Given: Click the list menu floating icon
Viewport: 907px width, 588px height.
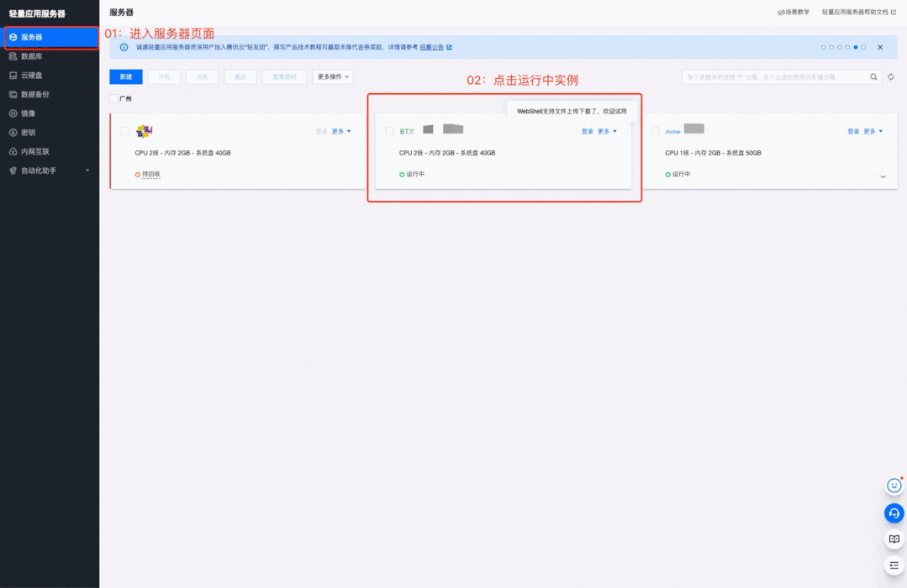Looking at the screenshot, I should click(x=894, y=565).
